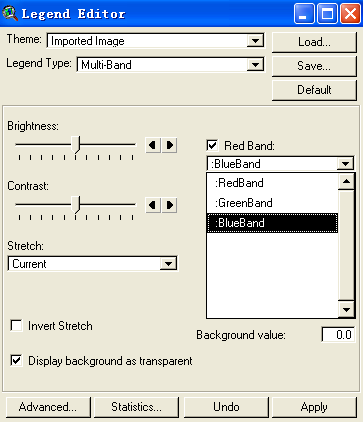Click the brightness increase right arrow

coord(169,145)
